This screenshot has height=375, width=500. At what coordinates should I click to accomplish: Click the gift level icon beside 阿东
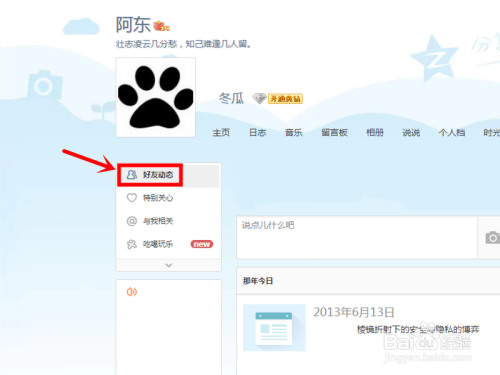click(x=162, y=26)
